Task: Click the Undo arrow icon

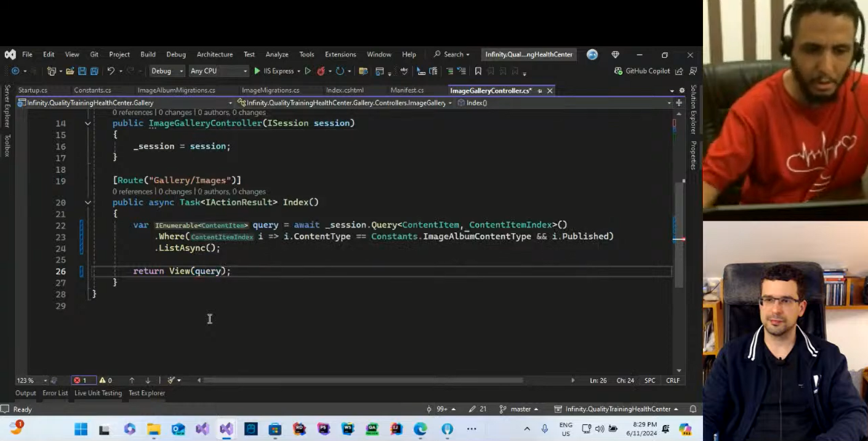Action: click(111, 71)
